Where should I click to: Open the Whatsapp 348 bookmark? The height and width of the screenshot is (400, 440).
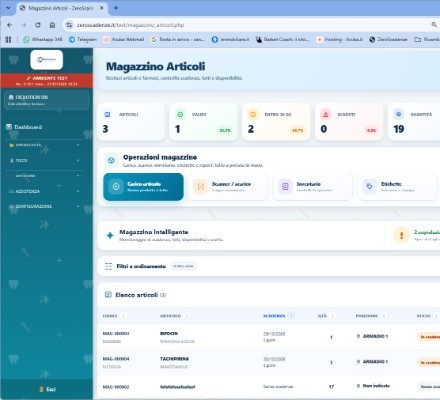pos(43,39)
